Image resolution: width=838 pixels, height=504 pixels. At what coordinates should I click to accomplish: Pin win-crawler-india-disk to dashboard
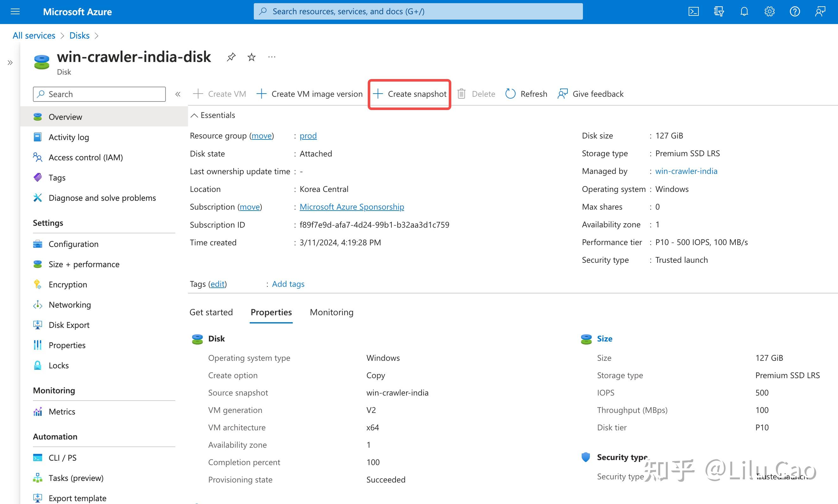click(x=231, y=57)
